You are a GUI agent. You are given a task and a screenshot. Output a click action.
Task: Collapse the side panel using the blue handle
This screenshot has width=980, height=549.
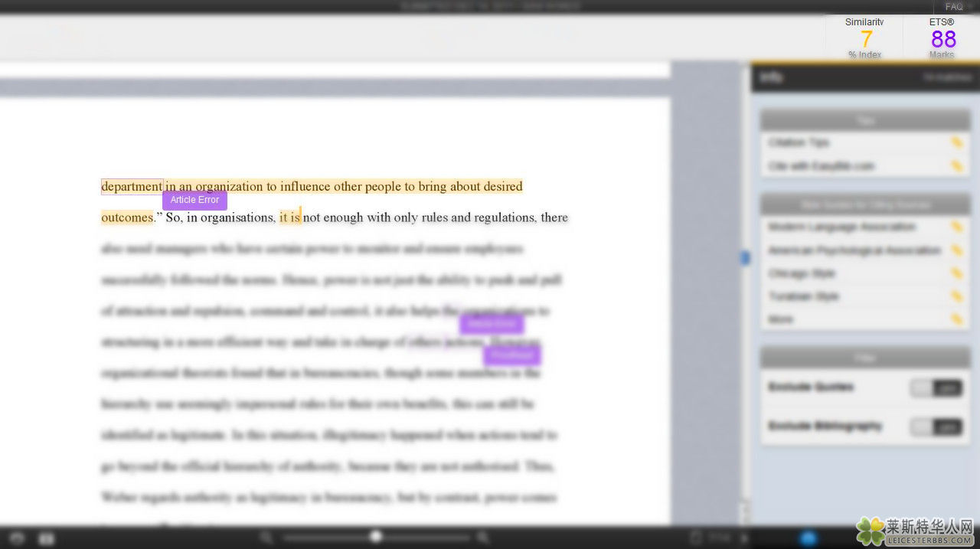744,258
